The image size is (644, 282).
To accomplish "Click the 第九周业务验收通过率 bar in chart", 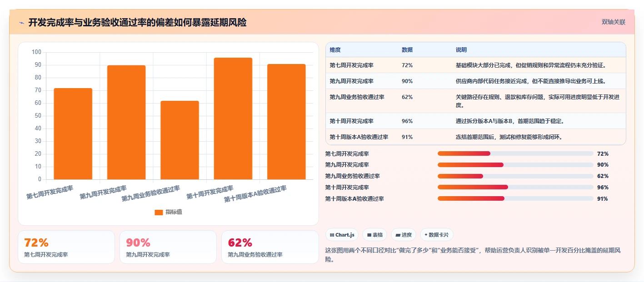I will pos(180,140).
